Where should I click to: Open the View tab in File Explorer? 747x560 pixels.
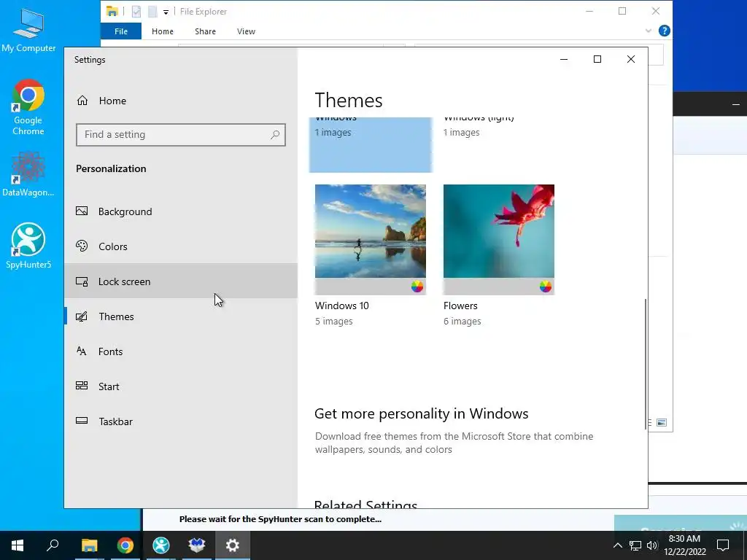pos(247,31)
